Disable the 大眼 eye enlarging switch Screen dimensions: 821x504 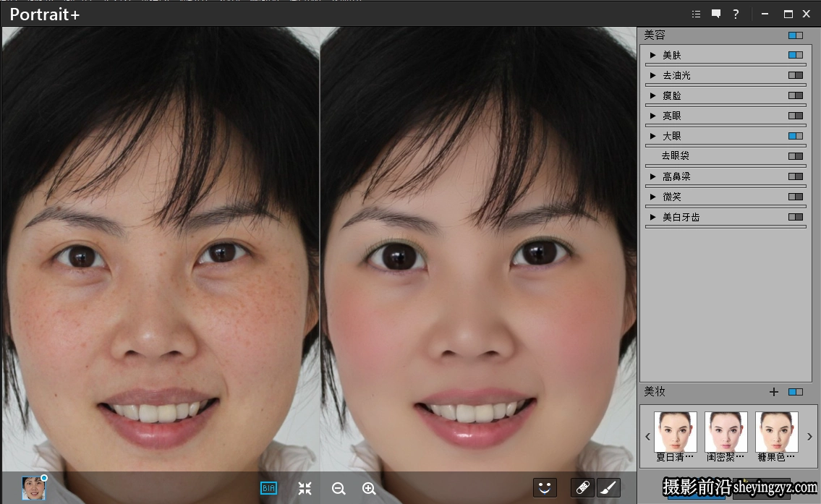[796, 136]
